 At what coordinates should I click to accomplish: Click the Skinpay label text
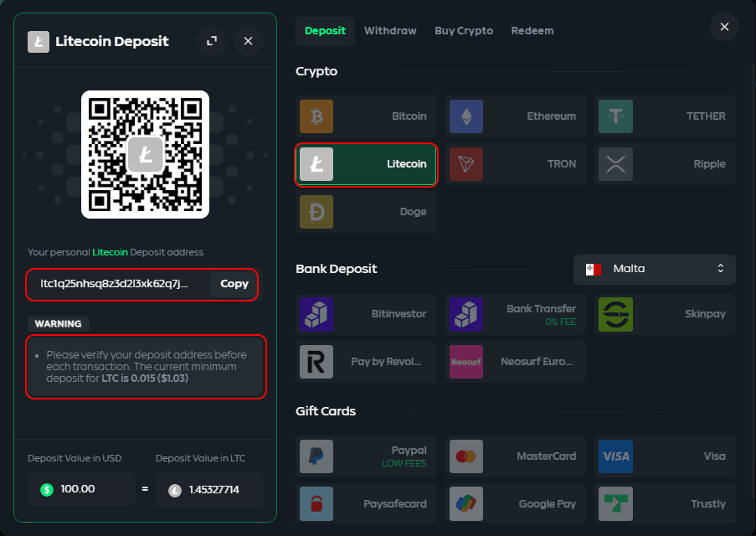click(x=705, y=314)
